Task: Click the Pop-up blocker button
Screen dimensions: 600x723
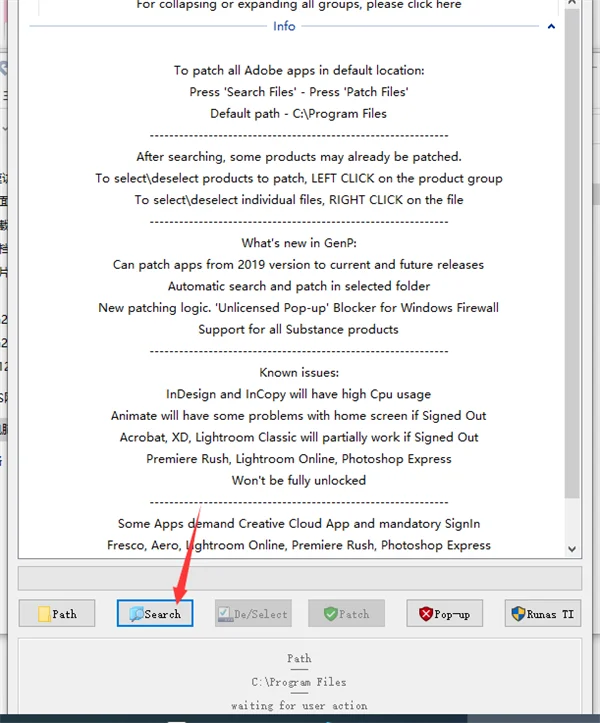Action: (445, 613)
